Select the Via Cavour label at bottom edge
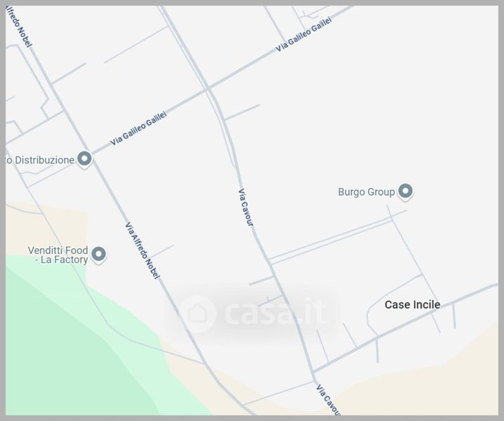 tap(328, 399)
